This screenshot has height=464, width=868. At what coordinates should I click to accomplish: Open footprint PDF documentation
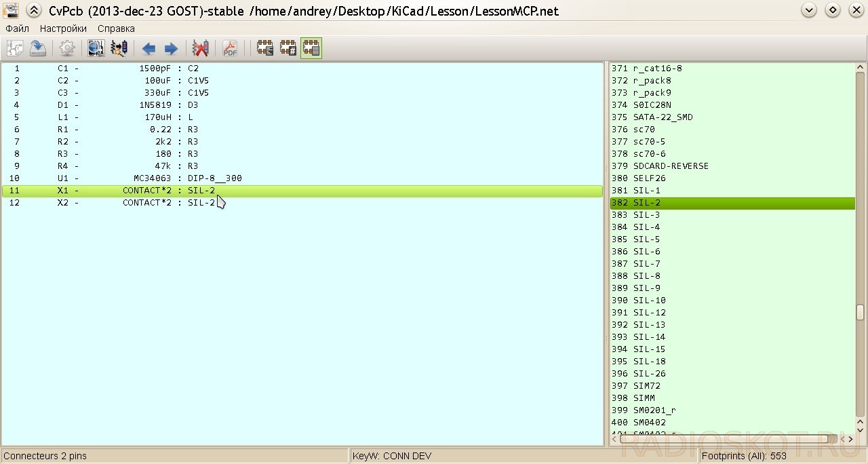(x=230, y=48)
